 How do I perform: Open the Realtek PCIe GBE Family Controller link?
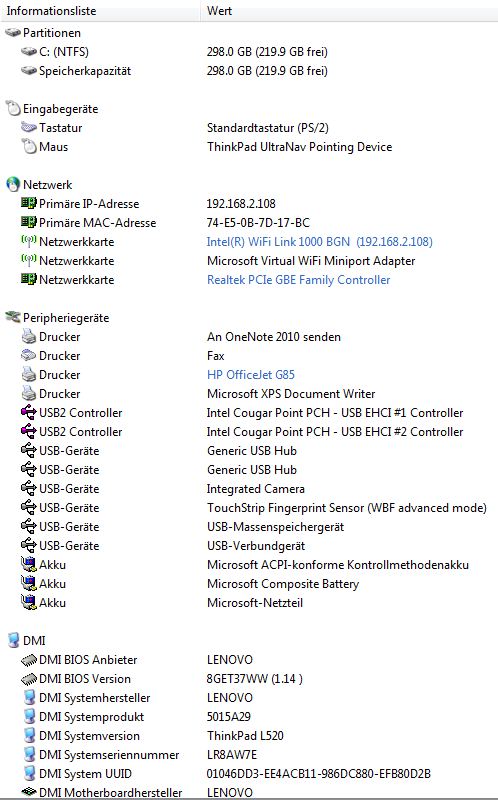(298, 280)
